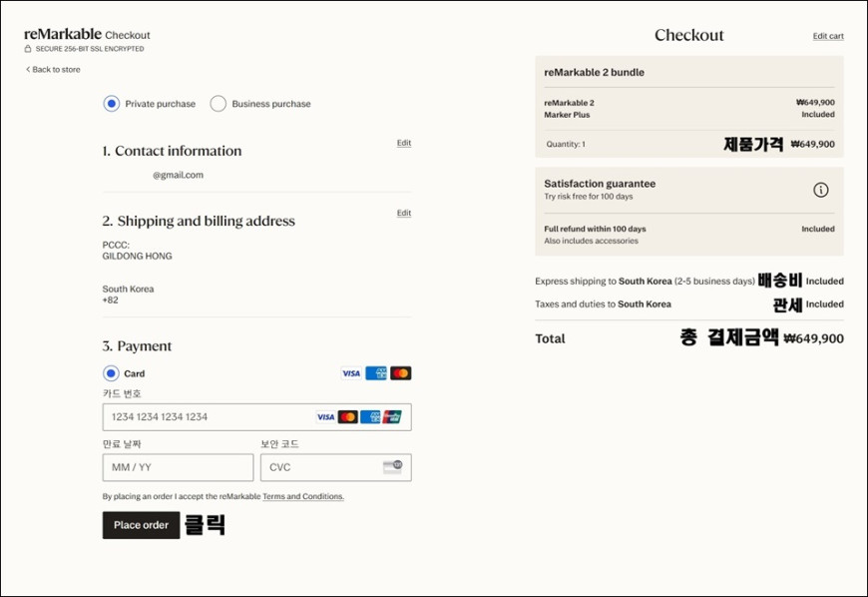The height and width of the screenshot is (597, 868).
Task: Edit the Contact information section
Action: click(x=403, y=143)
